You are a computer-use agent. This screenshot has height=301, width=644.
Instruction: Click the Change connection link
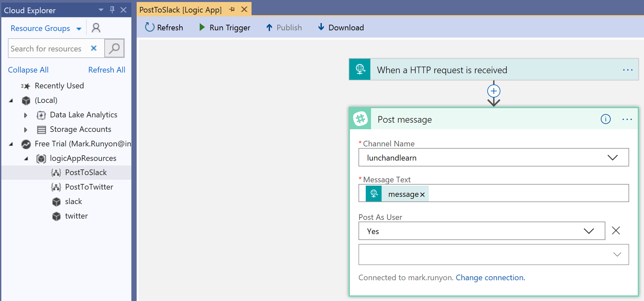(x=490, y=278)
